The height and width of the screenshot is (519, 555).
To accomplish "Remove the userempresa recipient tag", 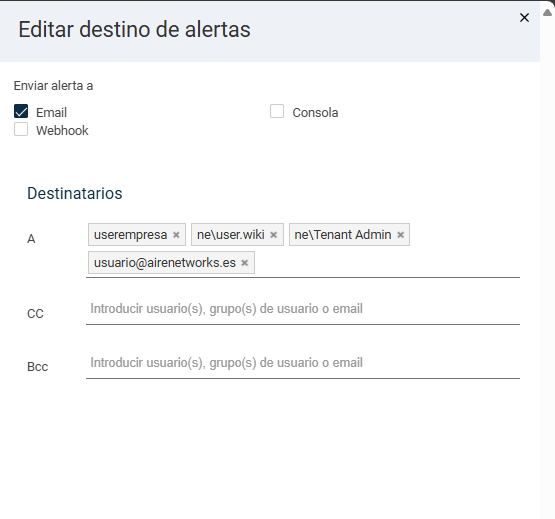I will tap(176, 235).
